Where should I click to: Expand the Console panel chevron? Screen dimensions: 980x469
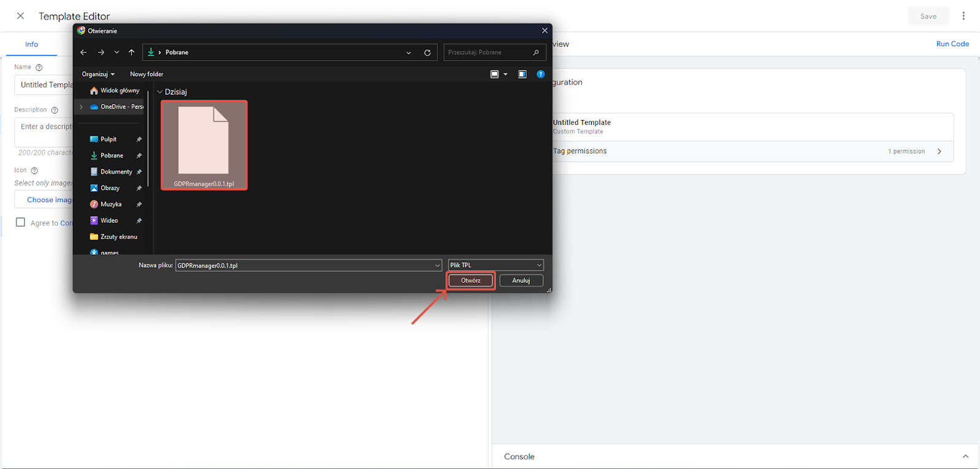965,457
